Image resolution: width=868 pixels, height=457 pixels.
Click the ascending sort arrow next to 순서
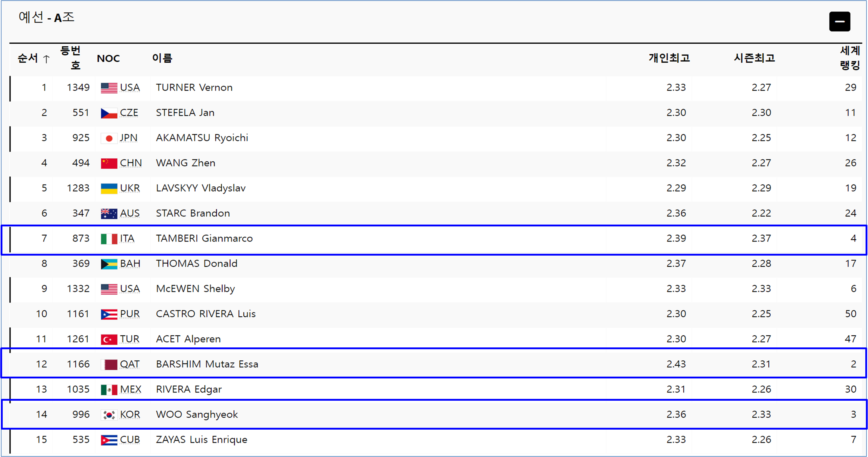[x=46, y=59]
